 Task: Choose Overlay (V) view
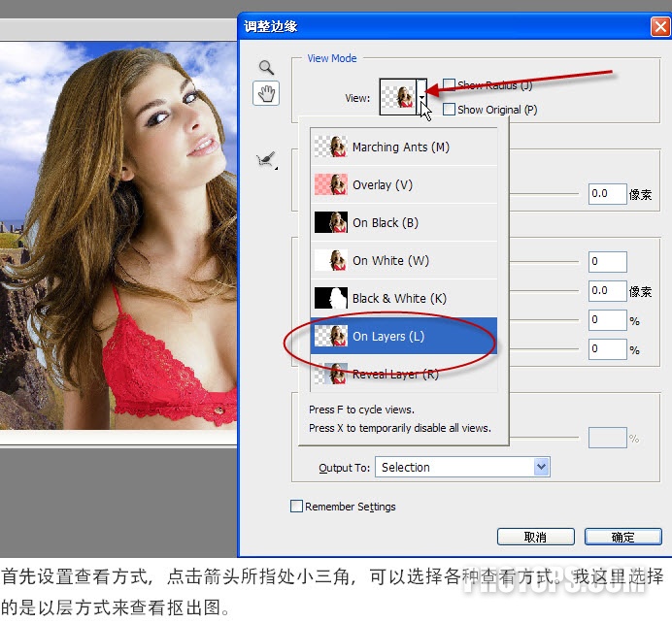pos(404,185)
